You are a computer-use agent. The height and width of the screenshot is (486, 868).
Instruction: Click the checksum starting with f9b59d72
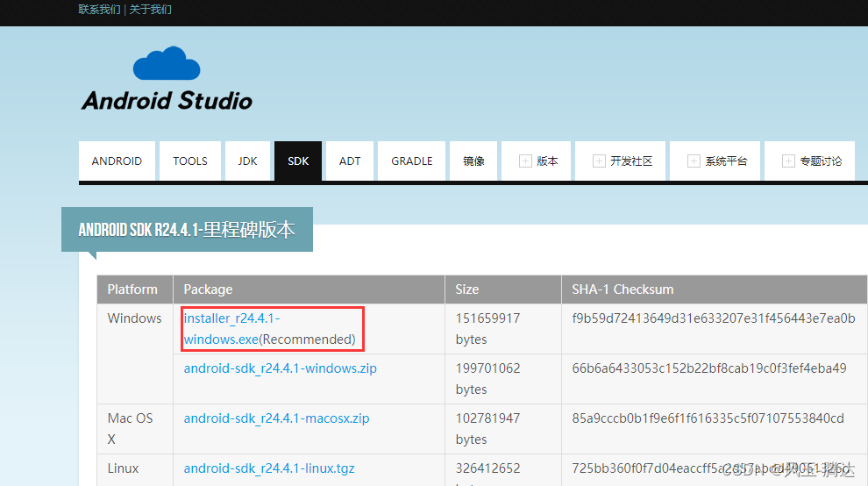click(x=714, y=318)
